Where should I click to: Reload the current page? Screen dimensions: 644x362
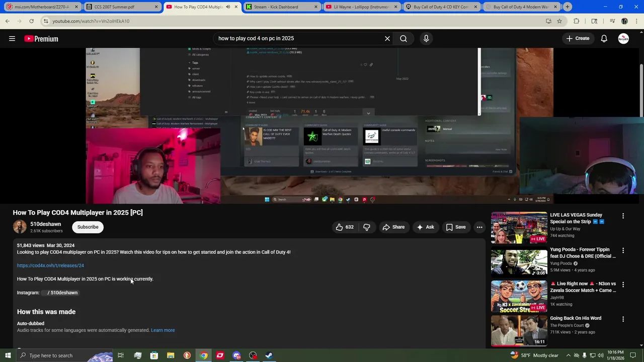coord(31,21)
